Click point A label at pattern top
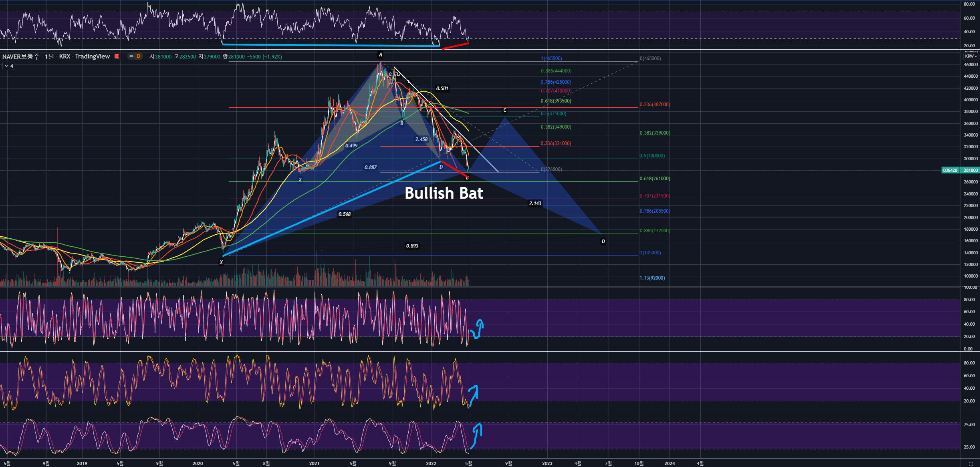 point(380,55)
